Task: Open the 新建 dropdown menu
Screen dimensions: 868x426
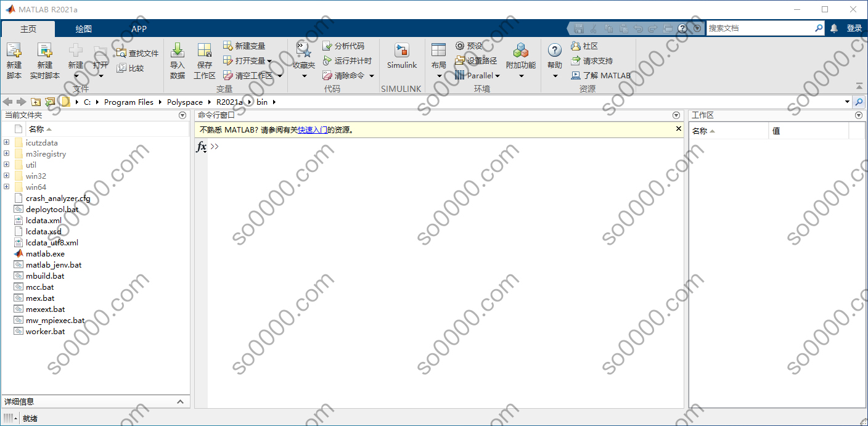Action: [76, 76]
